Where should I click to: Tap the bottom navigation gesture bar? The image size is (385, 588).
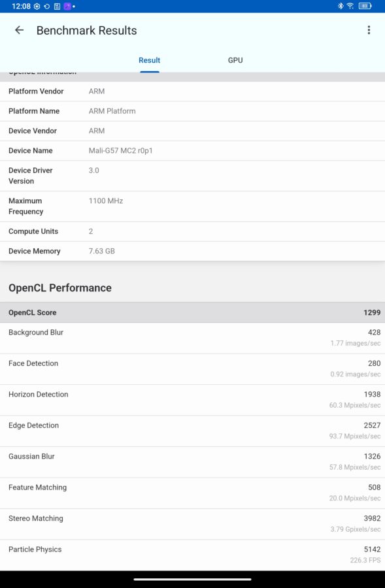[x=192, y=580]
